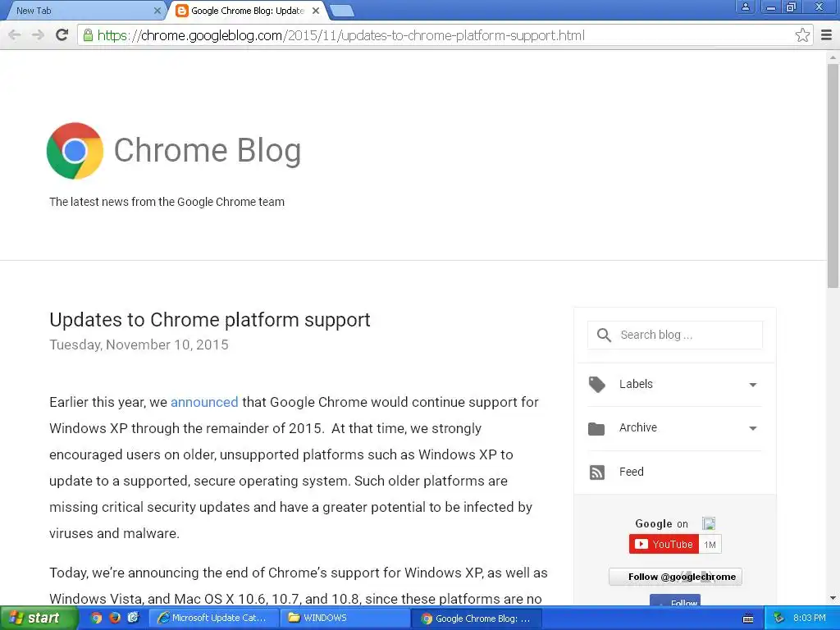Reload the current page

coord(62,35)
